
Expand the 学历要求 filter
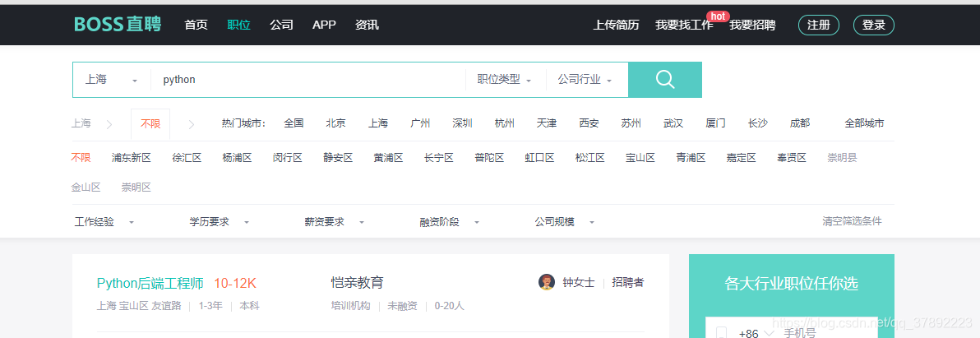(x=220, y=222)
